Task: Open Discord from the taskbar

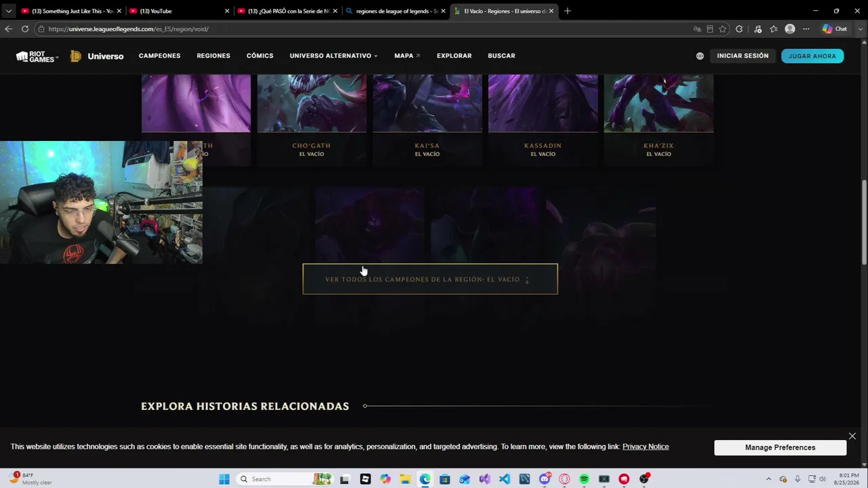Action: [x=545, y=479]
